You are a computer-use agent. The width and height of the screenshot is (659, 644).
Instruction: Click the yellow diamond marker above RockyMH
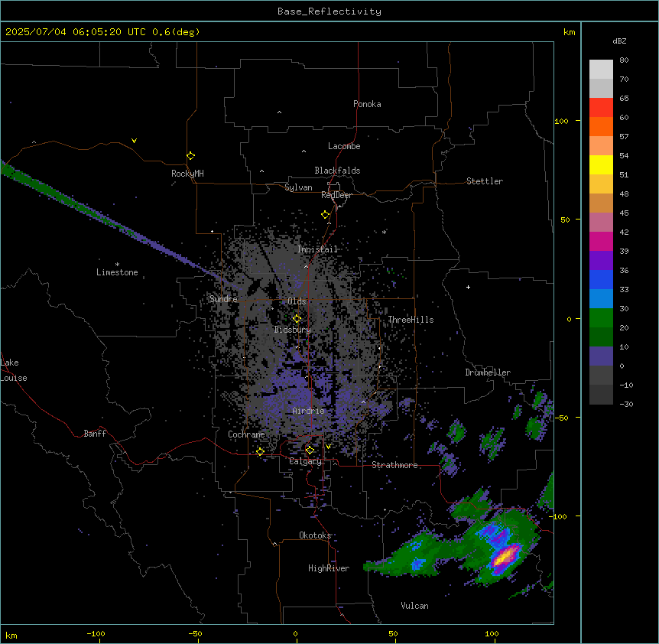tap(191, 156)
